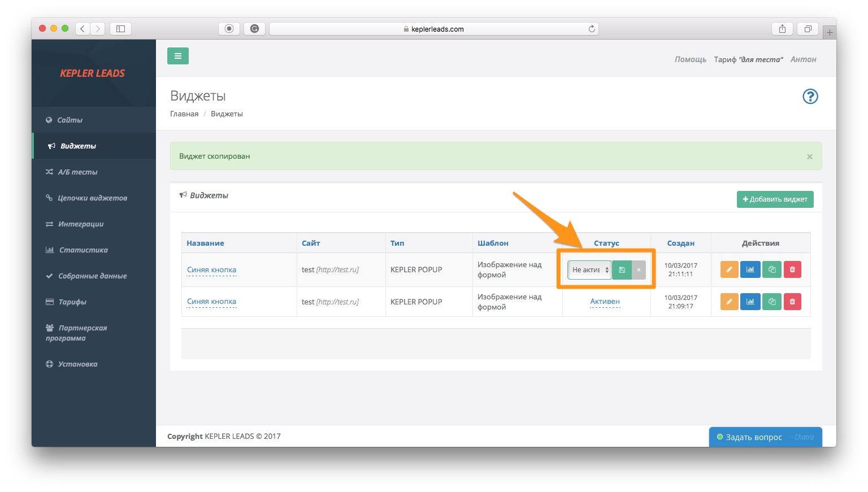Click the 'Виджеты' breadcrumb text

(227, 114)
